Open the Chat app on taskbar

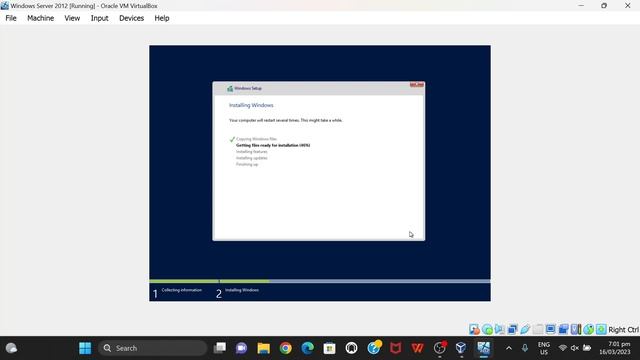point(242,348)
